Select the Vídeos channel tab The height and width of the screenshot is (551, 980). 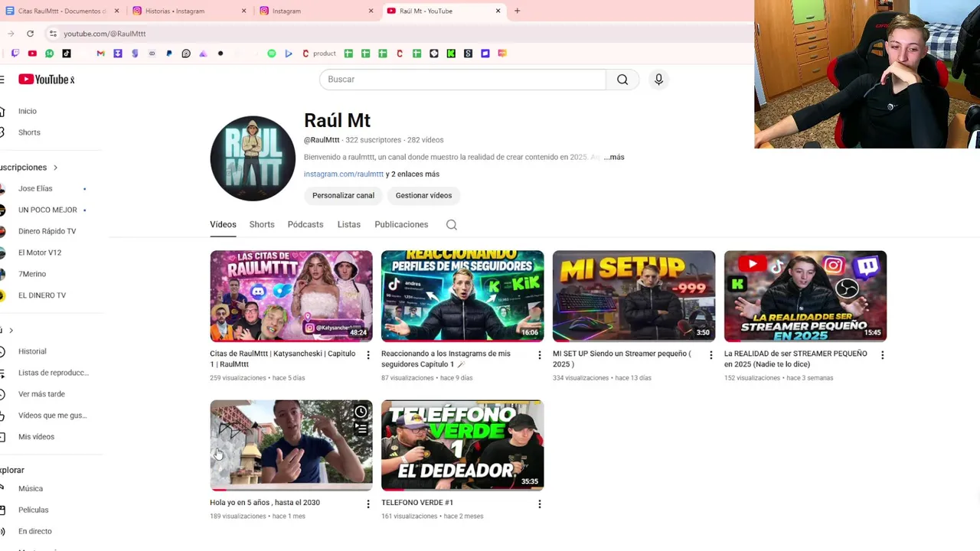pos(223,225)
